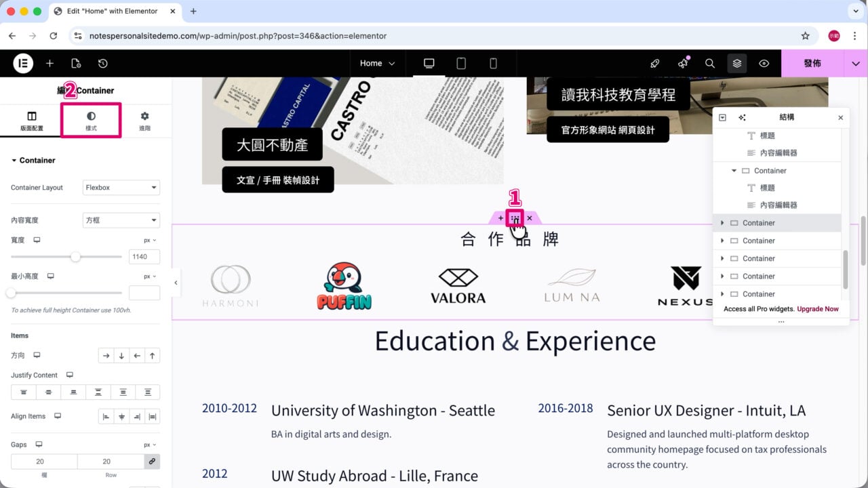868x488 pixels.
Task: Click responsive device icon beside 寬度
Action: tap(37, 240)
